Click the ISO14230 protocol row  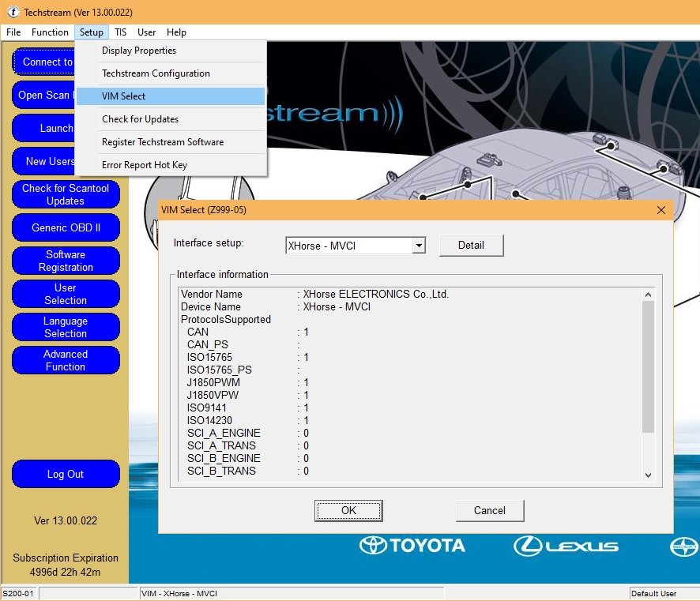(248, 420)
